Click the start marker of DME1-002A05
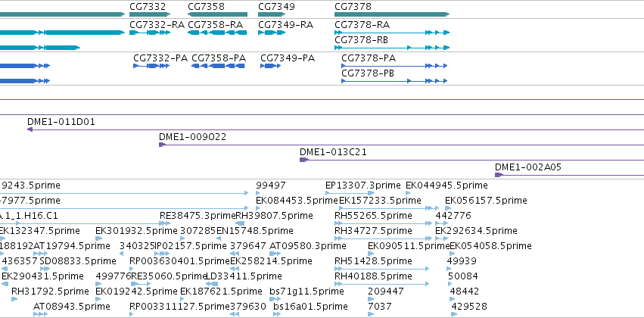This screenshot has height=318, width=644. 499,175
